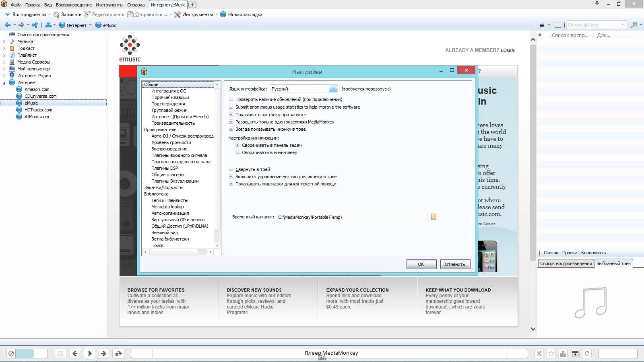Click the mini-player window icon in player bar
Image resolution: width=644 pixels, height=362 pixels.
(575, 354)
